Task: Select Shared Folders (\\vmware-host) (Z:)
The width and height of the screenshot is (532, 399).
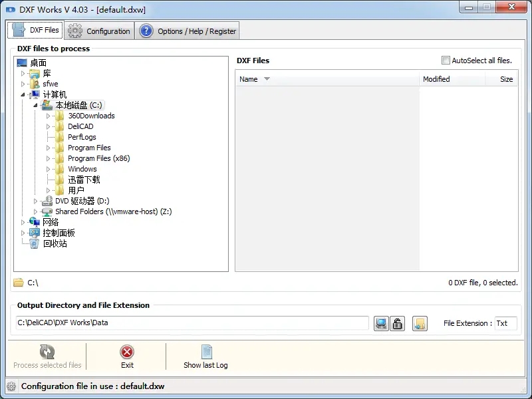Action: click(113, 211)
